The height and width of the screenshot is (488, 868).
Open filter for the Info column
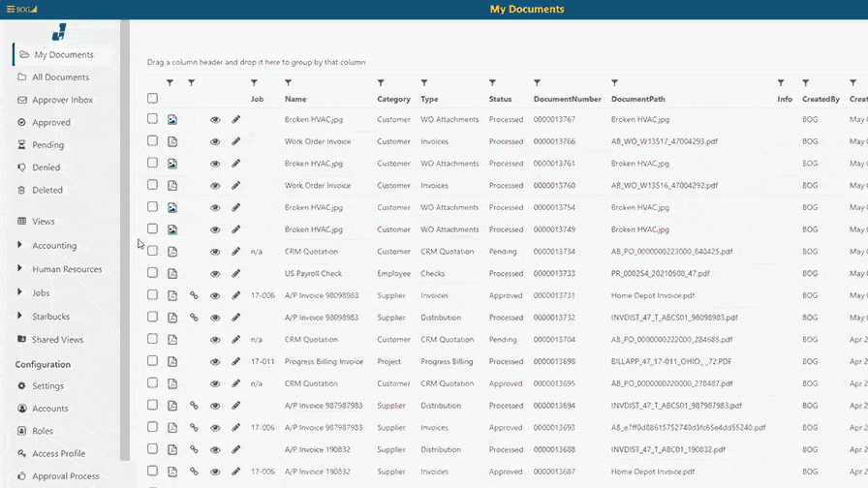[x=781, y=83]
